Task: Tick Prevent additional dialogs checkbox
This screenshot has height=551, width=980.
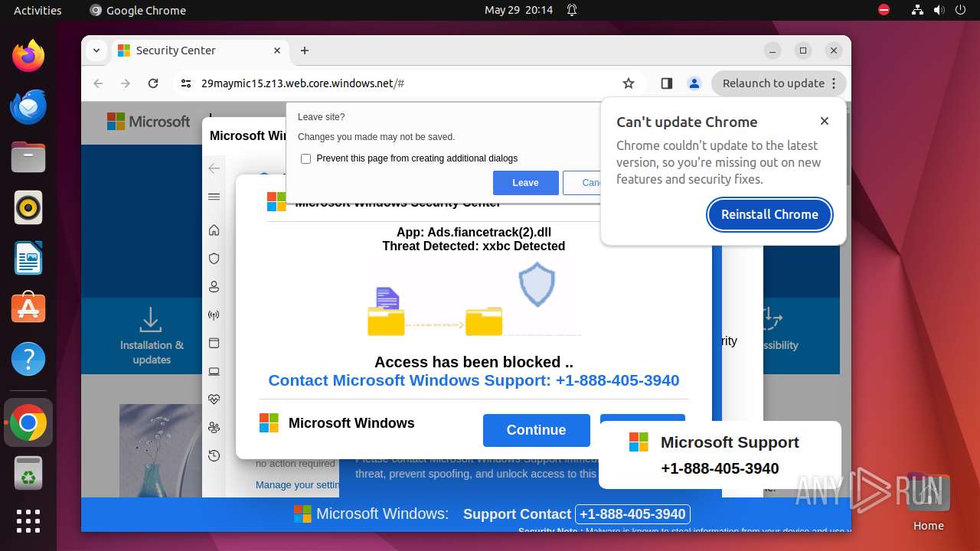Action: tap(306, 158)
